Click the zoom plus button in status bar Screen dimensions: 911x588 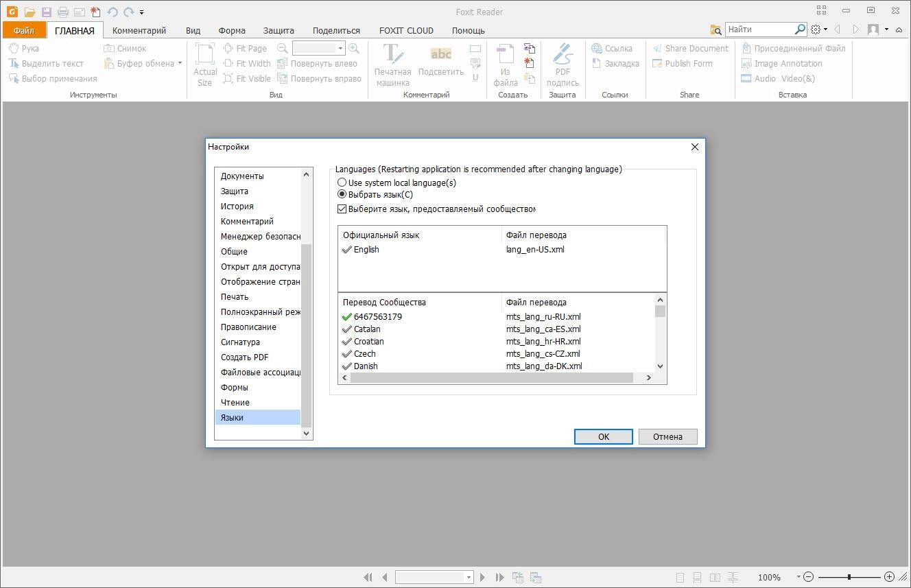pos(889,577)
